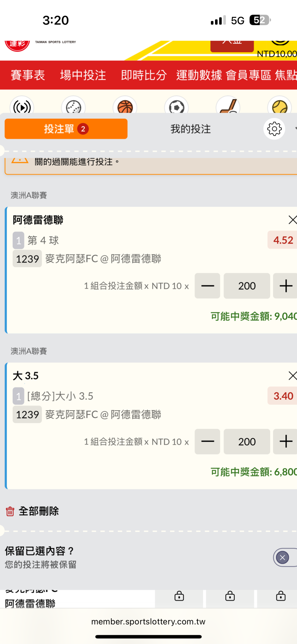Switch to the 我的投注 tab
The height and width of the screenshot is (644, 297).
point(191,129)
